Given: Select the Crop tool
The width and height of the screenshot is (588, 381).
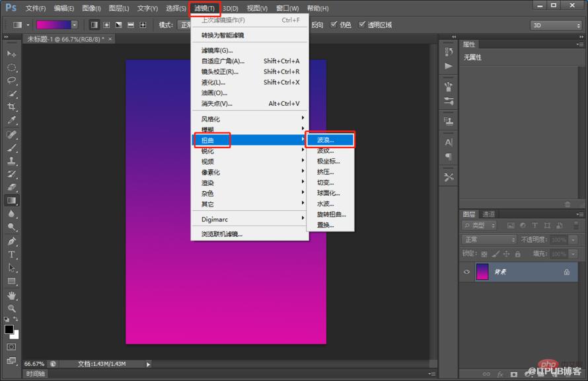Looking at the screenshot, I should coord(12,107).
